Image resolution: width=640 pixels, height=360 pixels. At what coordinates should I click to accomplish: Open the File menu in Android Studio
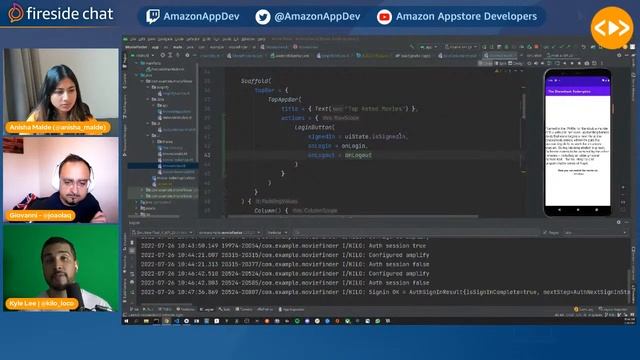(133, 39)
